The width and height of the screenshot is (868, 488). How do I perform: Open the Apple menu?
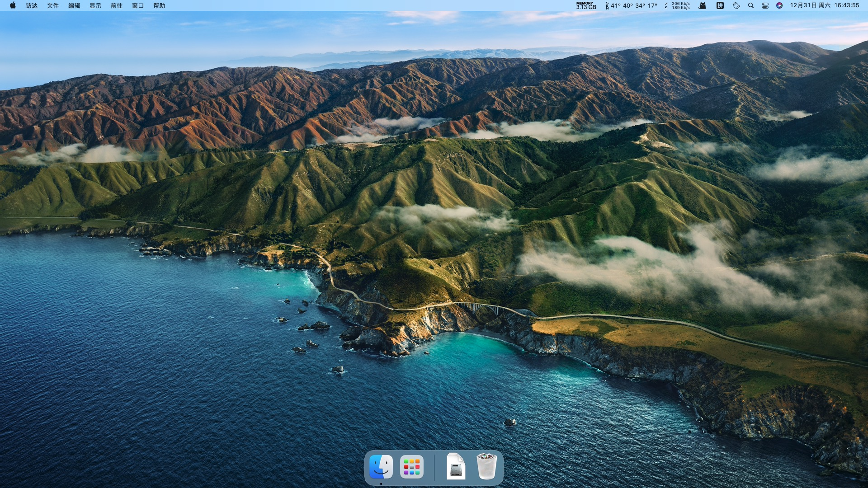click(13, 5)
